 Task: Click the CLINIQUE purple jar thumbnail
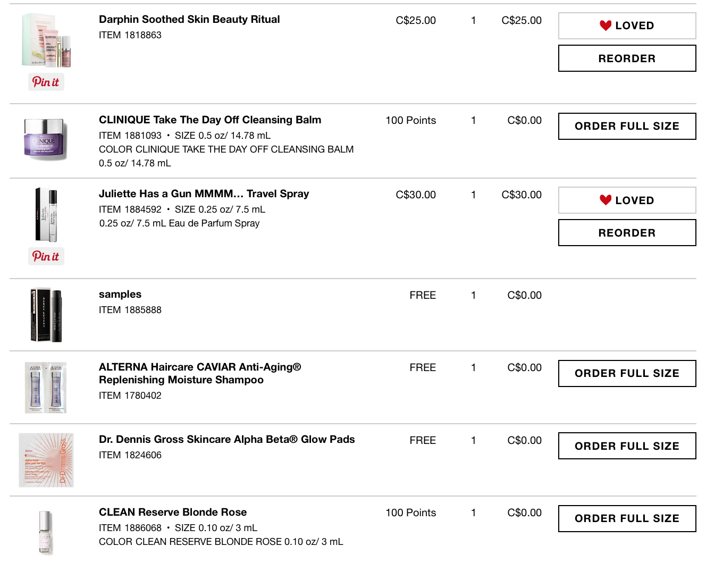(x=46, y=139)
